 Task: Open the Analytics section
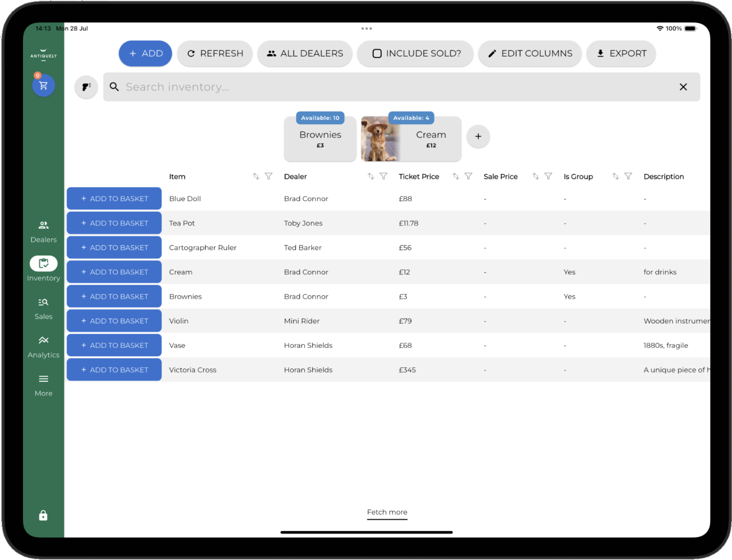point(43,347)
